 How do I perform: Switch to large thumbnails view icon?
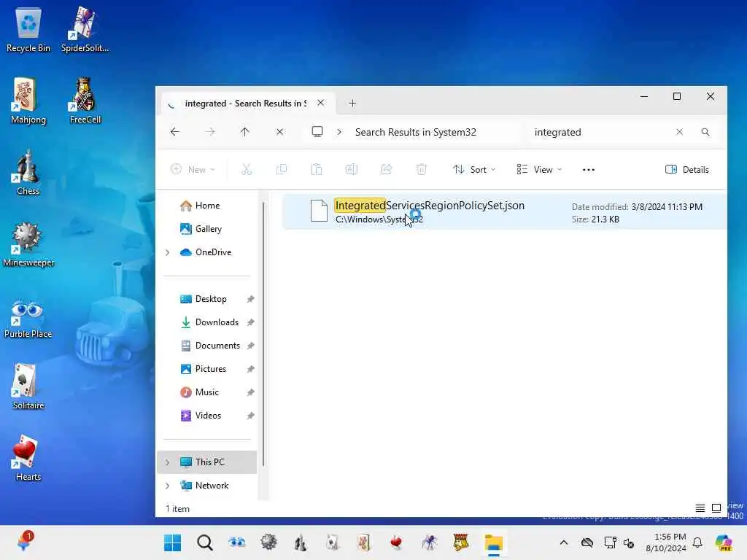(x=716, y=508)
